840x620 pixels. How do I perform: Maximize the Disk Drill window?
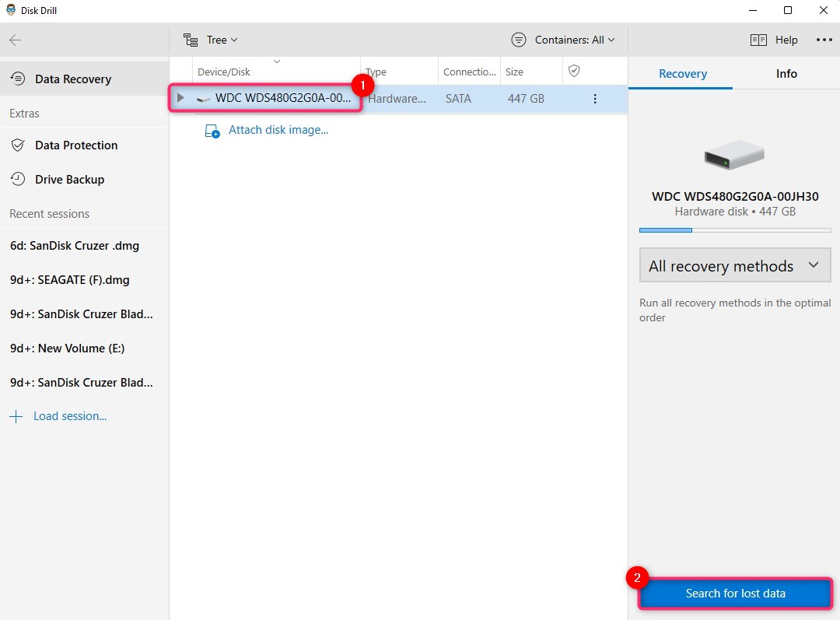click(787, 10)
